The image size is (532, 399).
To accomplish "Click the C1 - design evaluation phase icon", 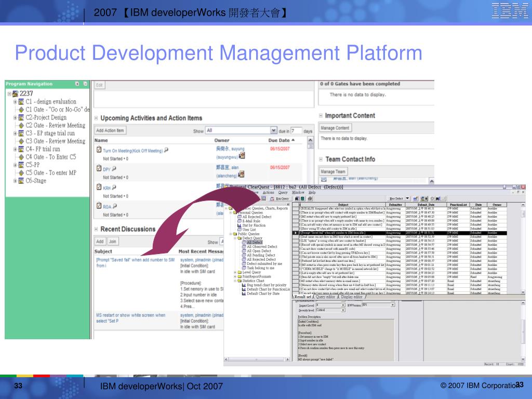I will [x=21, y=101].
